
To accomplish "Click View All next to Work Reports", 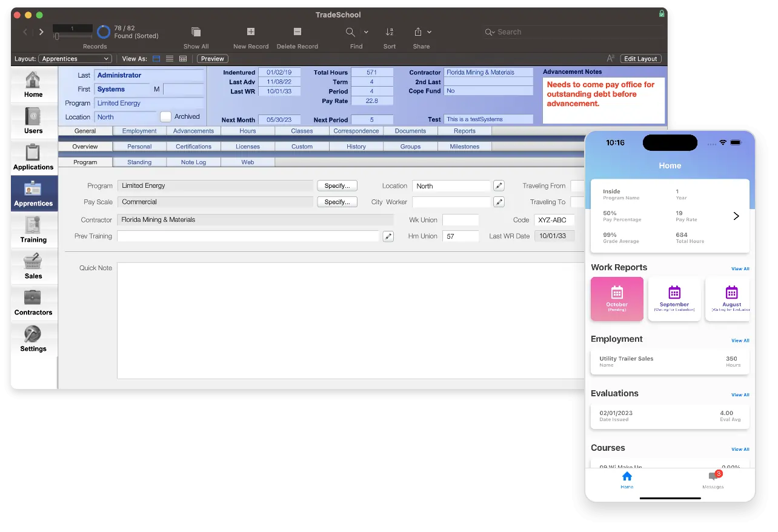I will pyautogui.click(x=740, y=268).
